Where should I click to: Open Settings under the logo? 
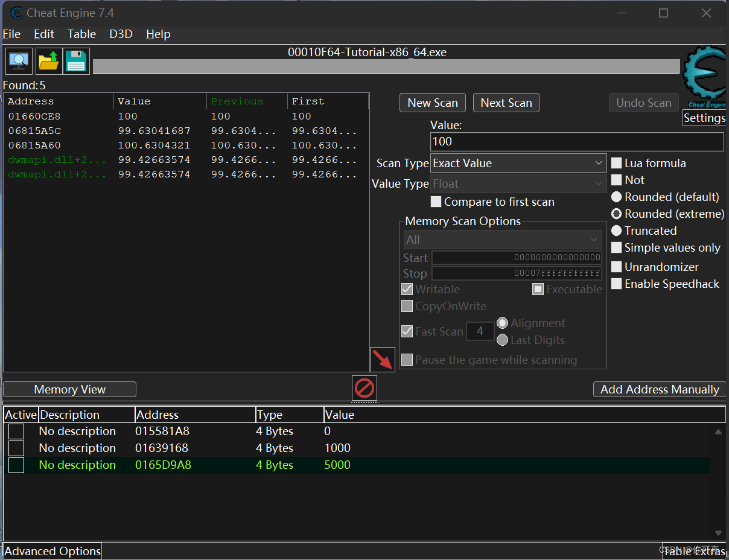pos(704,118)
